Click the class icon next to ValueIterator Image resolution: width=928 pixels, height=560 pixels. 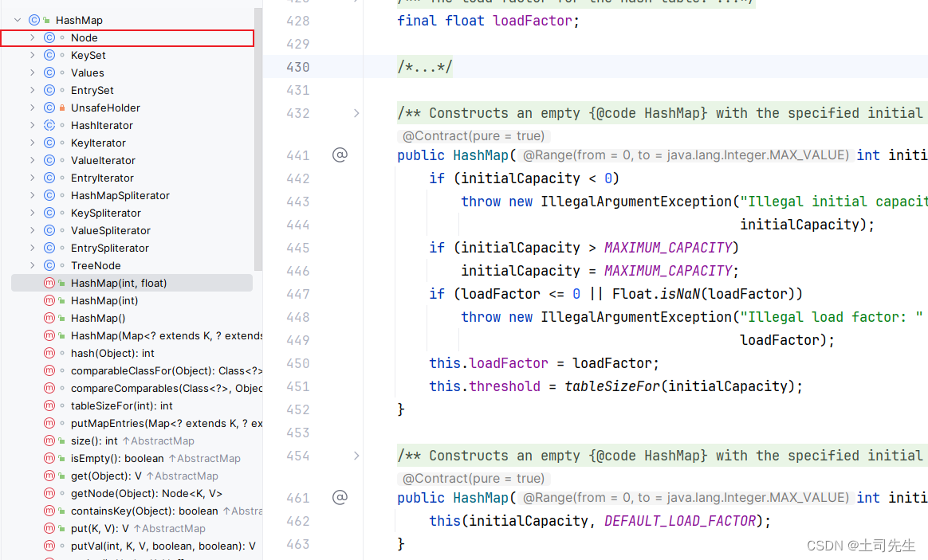49,160
